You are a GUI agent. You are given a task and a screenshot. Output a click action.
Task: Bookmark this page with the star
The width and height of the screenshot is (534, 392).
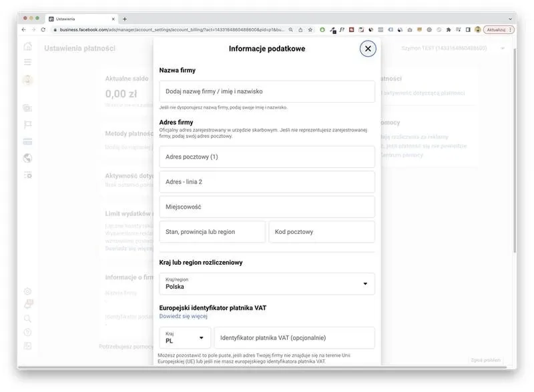310,29
